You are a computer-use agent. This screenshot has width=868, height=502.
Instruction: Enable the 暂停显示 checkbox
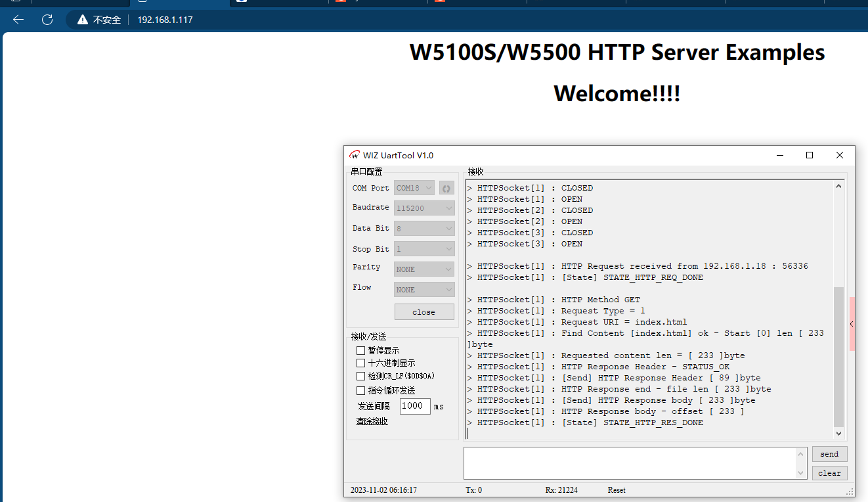360,351
